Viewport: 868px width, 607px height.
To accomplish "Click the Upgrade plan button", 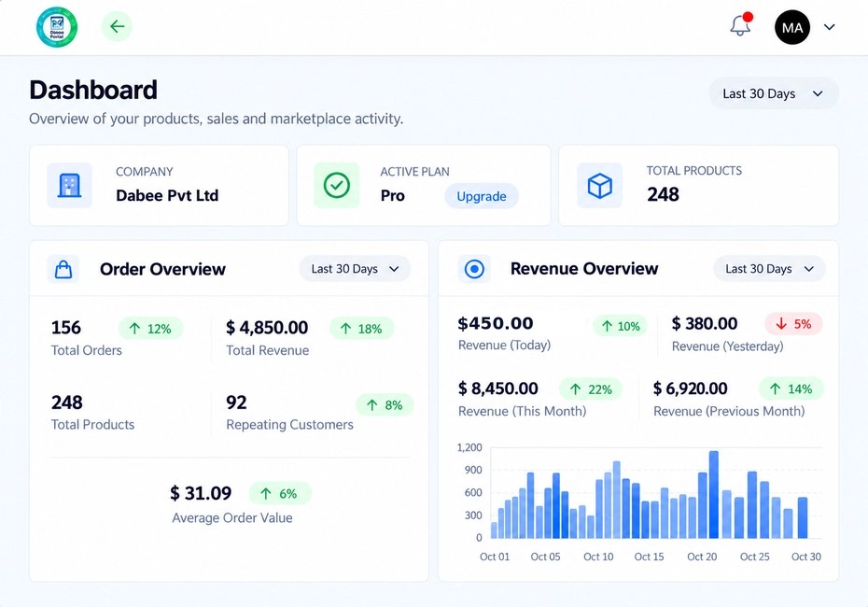I will pyautogui.click(x=482, y=196).
